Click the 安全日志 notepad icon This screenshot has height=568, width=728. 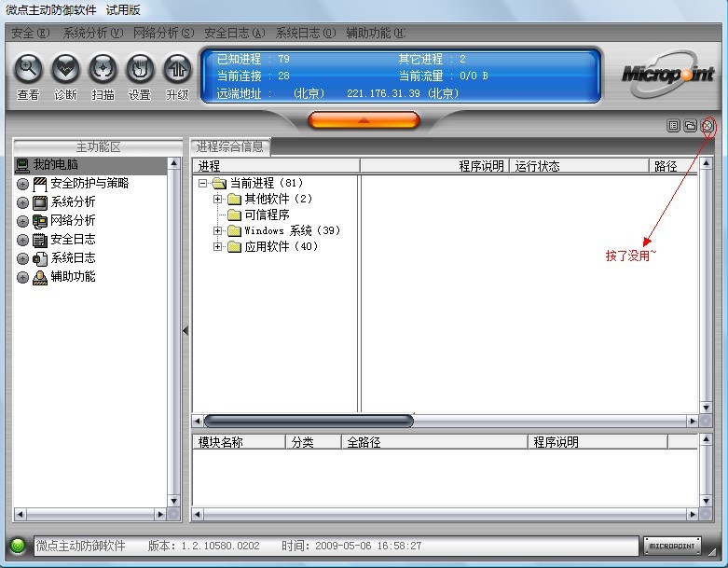(x=40, y=240)
